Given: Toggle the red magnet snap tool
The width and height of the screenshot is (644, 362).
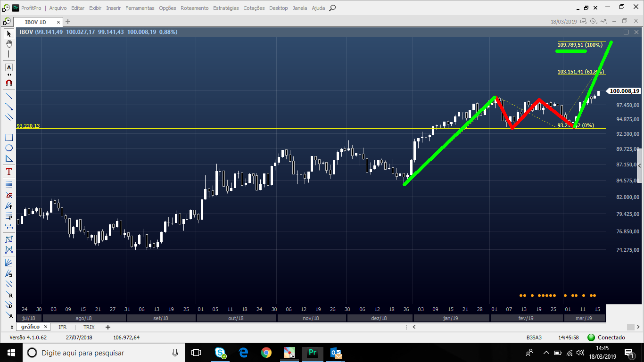Looking at the screenshot, I should (8, 83).
